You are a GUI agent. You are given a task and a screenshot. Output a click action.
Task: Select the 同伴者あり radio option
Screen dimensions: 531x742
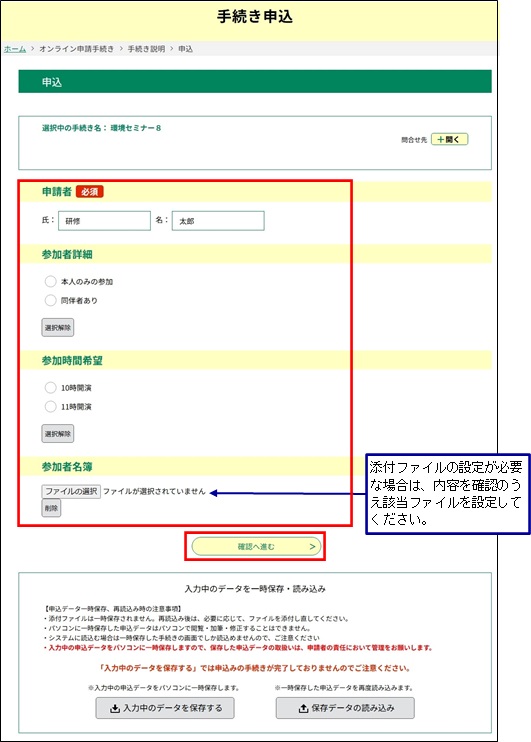point(51,300)
